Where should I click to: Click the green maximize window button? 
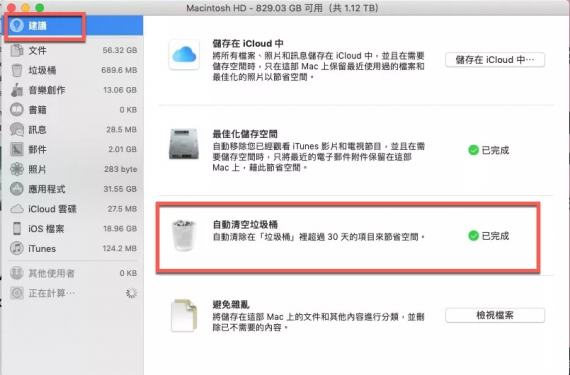tap(40, 8)
